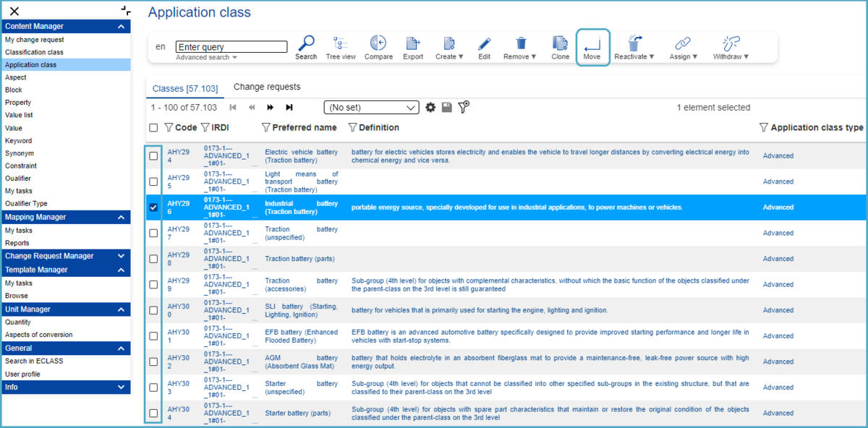Collapse the Content Manager section

point(121,27)
